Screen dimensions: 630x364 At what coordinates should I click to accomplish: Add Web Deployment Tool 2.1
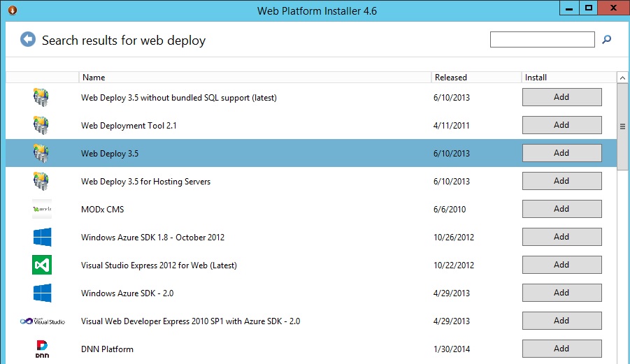point(561,125)
